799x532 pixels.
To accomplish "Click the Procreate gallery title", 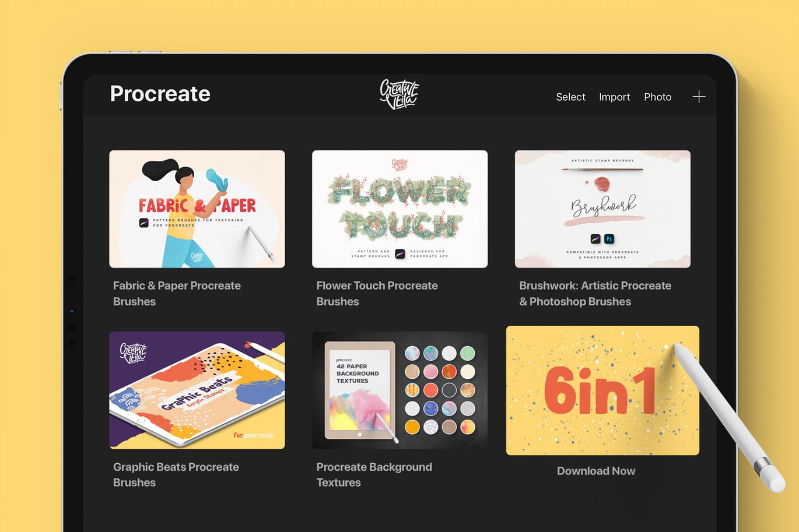I will click(x=160, y=94).
